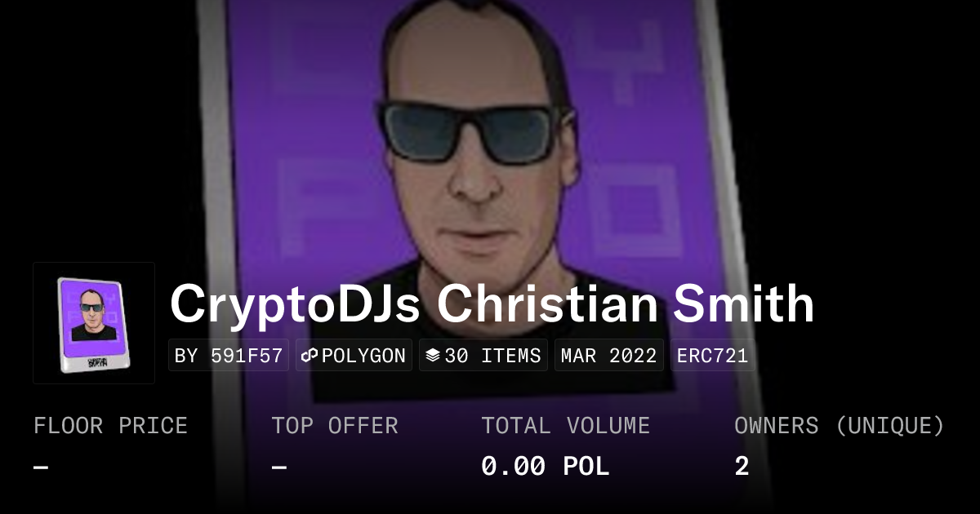Open creator badge BY 591F57

tap(229, 356)
